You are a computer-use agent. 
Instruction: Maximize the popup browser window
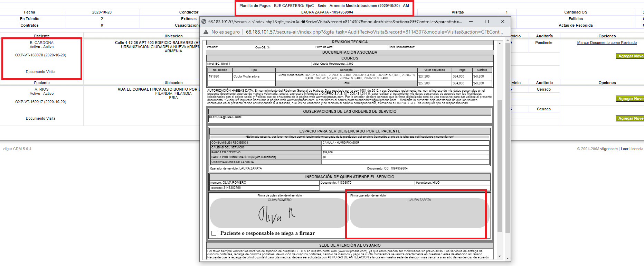487,21
